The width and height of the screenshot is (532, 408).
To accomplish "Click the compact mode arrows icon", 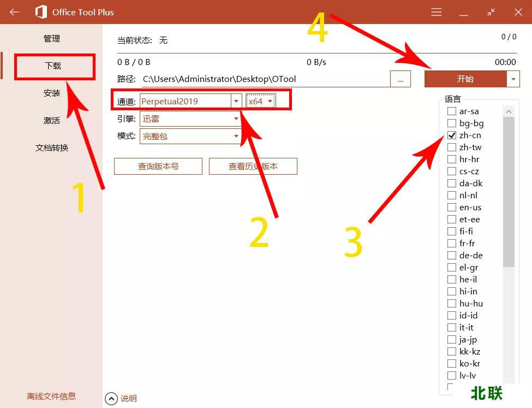I will [x=491, y=12].
